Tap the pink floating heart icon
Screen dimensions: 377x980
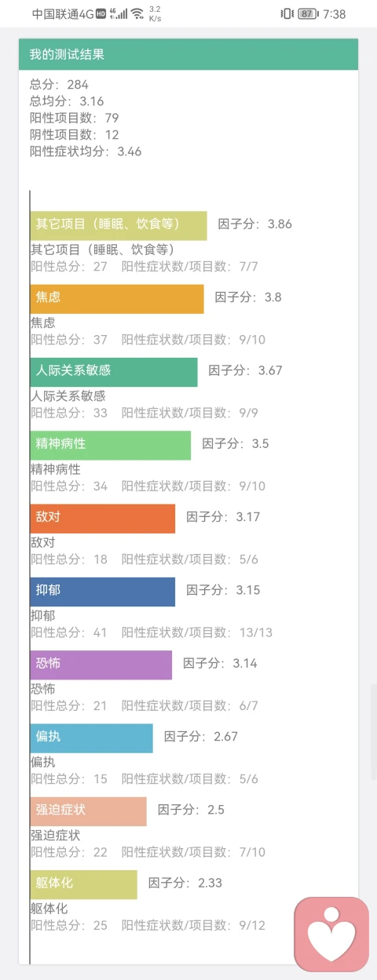pos(331,934)
